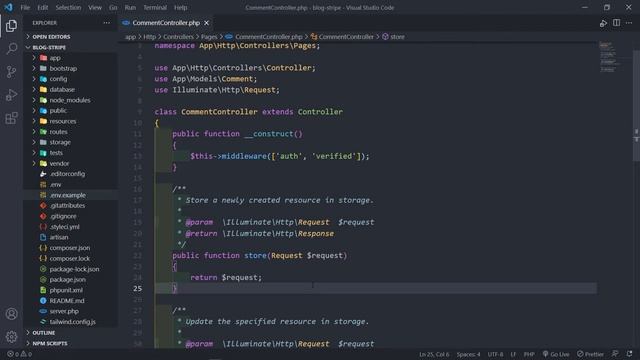Expand the tests folder
The image size is (640, 360).
(56, 153)
